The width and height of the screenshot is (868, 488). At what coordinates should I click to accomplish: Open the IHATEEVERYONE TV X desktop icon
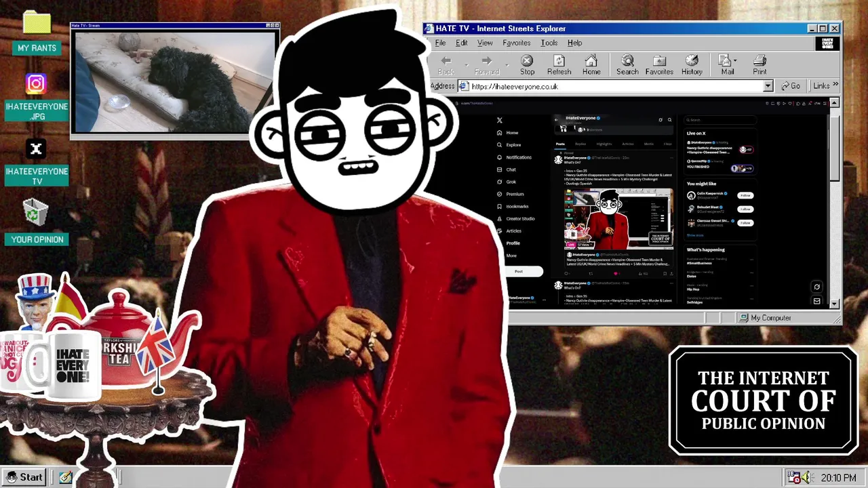36,162
